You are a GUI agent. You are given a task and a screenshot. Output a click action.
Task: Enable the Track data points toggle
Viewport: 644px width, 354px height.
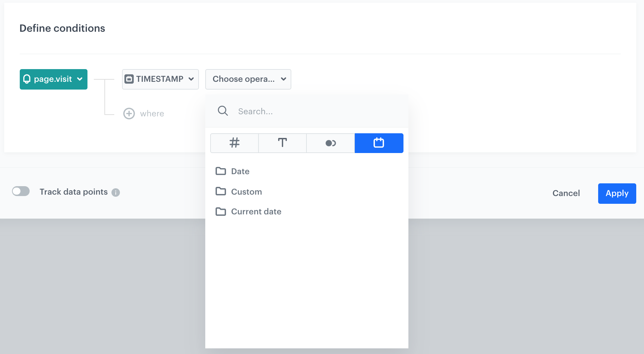pyautogui.click(x=21, y=191)
